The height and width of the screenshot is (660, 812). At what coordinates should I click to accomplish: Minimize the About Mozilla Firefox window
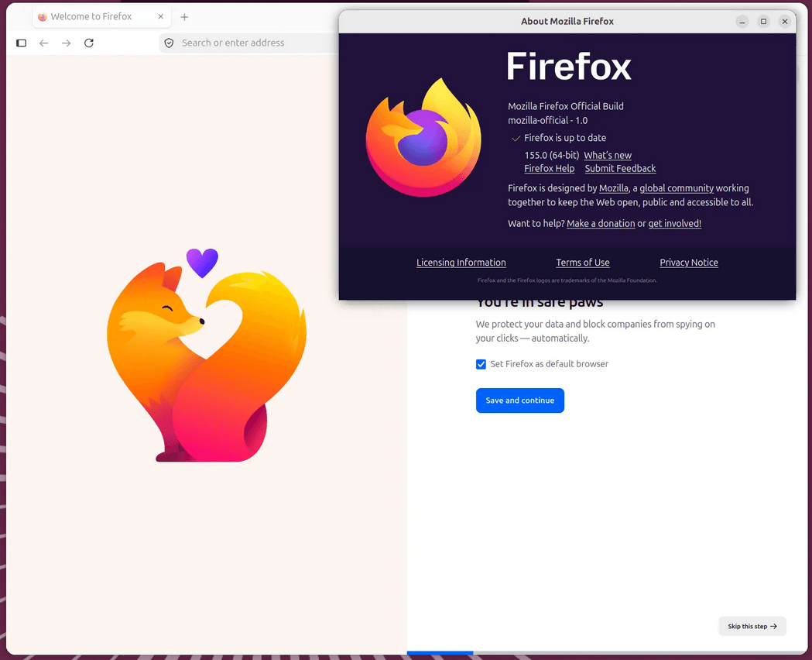click(742, 22)
